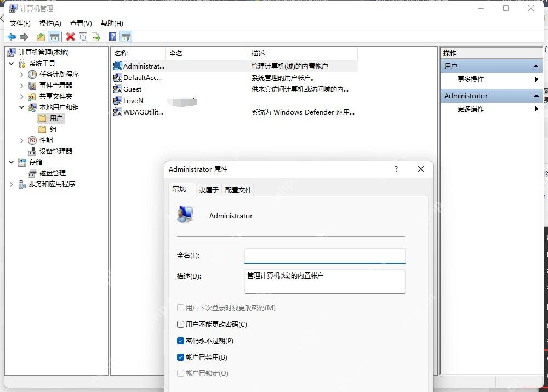Toggle the Show/Hide Console Tree icon
Image resolution: width=548 pixels, height=392 pixels.
pos(54,37)
